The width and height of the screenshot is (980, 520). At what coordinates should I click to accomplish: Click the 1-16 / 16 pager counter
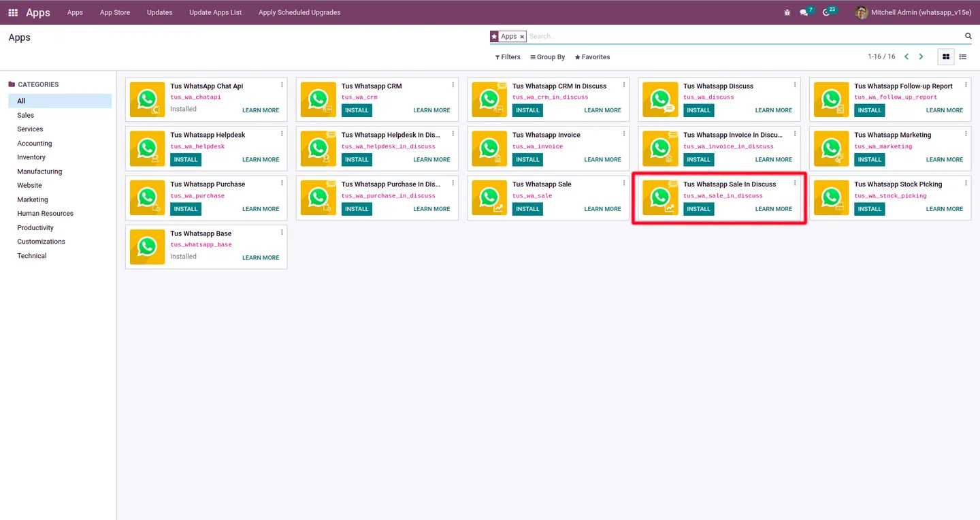(x=881, y=56)
